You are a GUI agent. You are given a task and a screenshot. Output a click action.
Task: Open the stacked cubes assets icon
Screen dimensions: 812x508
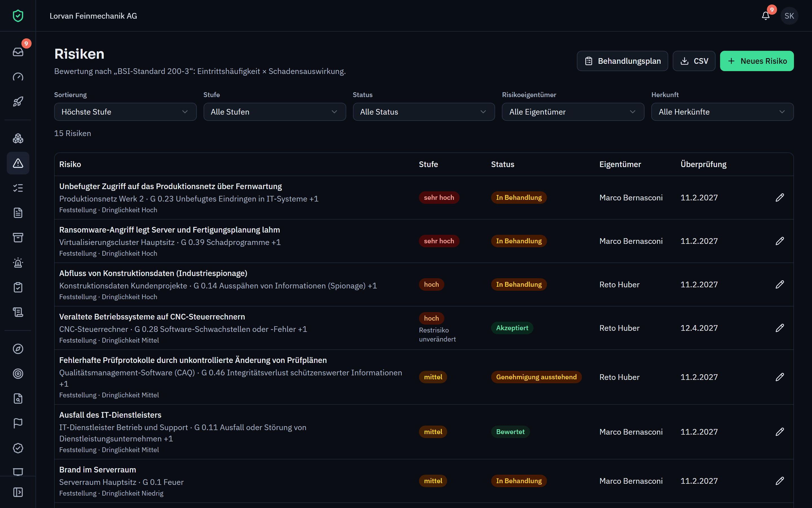coord(18,138)
